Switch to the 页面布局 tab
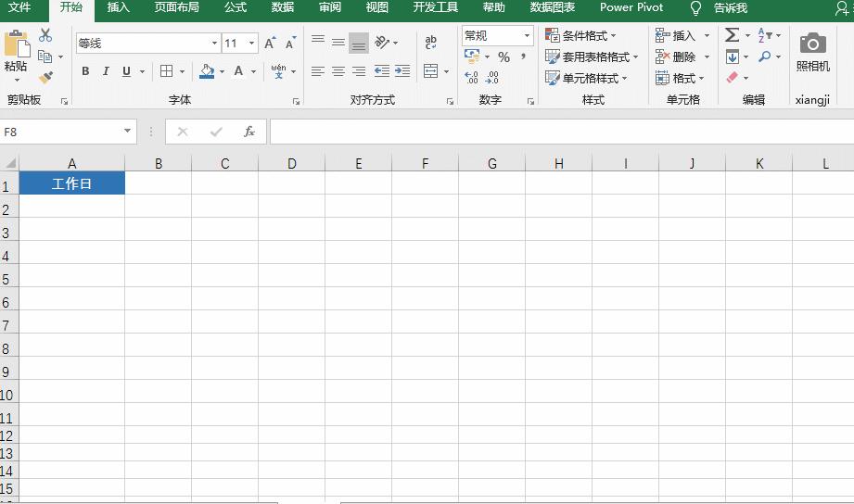The width and height of the screenshot is (854, 504). tap(176, 7)
